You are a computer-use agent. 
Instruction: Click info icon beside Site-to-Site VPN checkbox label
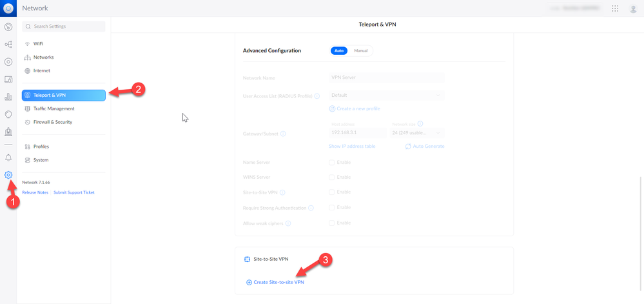[x=282, y=192]
